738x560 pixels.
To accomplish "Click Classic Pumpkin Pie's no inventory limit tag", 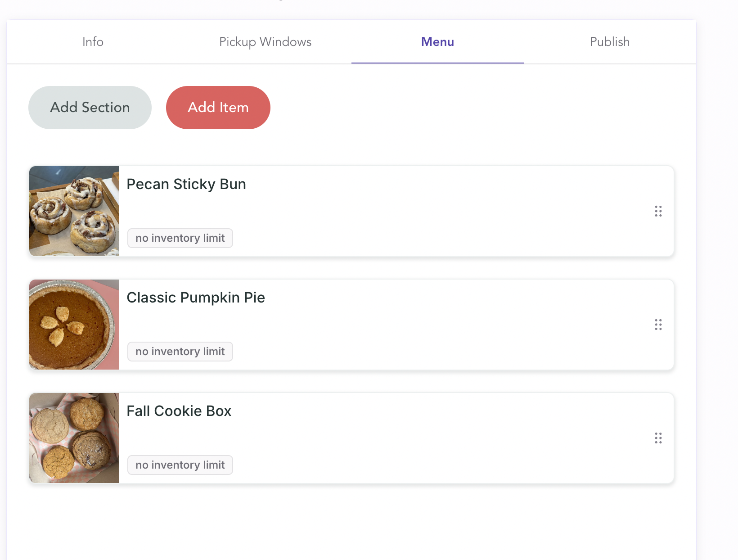I will coord(180,352).
